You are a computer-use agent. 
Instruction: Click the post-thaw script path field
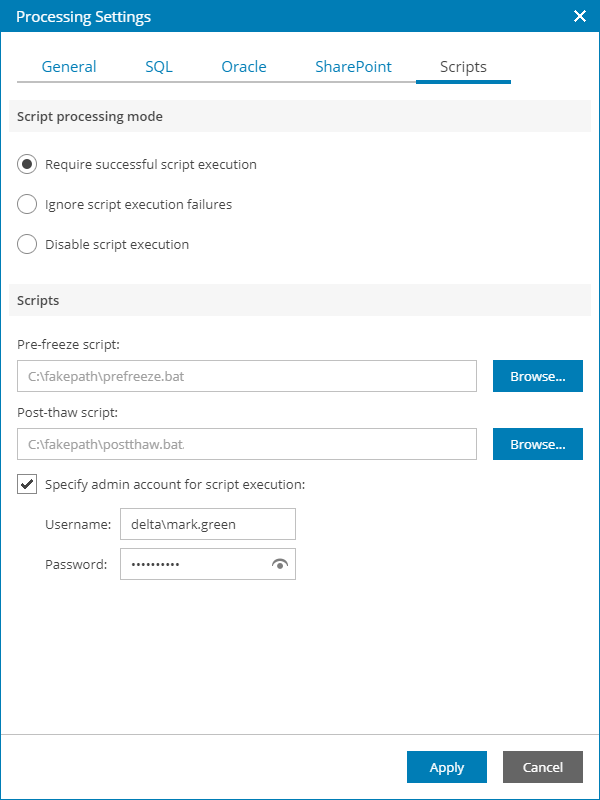pos(246,443)
